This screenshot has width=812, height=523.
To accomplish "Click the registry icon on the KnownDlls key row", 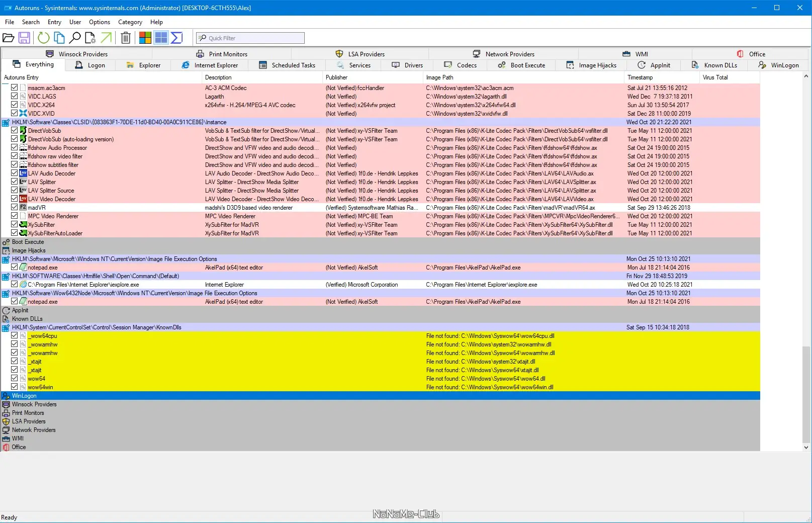I will (x=6, y=327).
